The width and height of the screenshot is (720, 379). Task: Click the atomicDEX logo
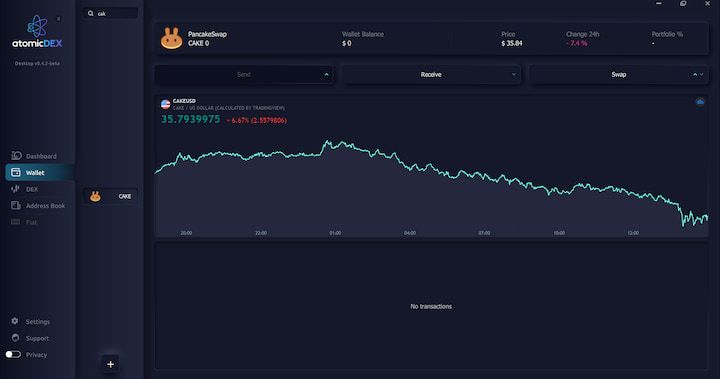(37, 32)
